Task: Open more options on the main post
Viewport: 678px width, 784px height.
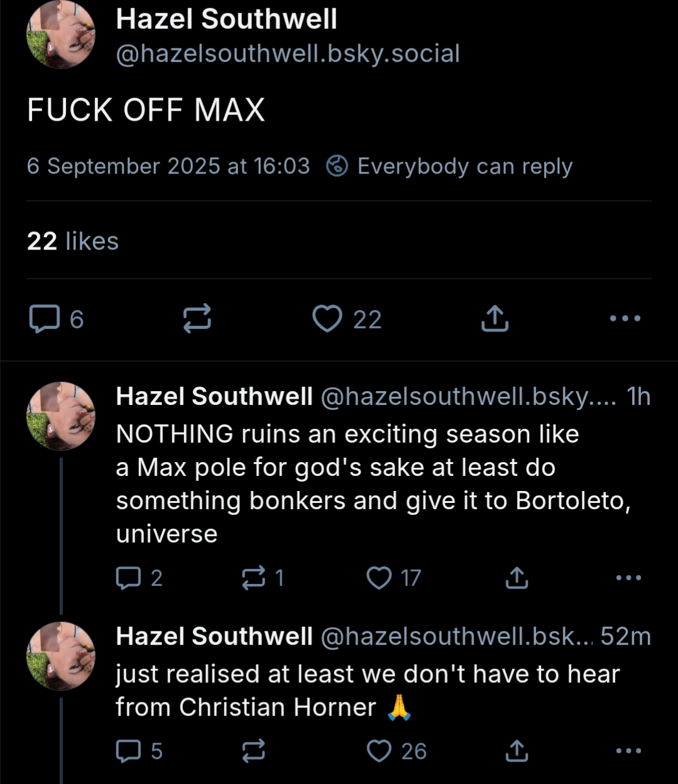Action: point(625,318)
